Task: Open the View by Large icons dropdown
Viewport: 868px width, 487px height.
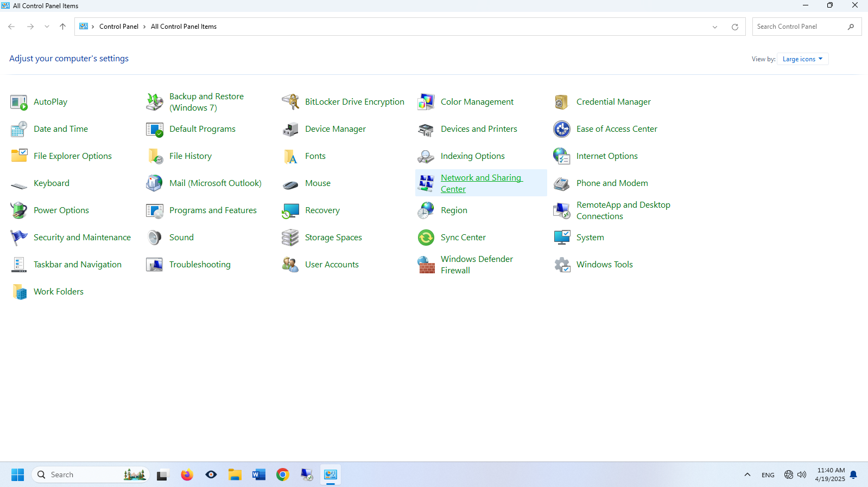Action: point(802,59)
